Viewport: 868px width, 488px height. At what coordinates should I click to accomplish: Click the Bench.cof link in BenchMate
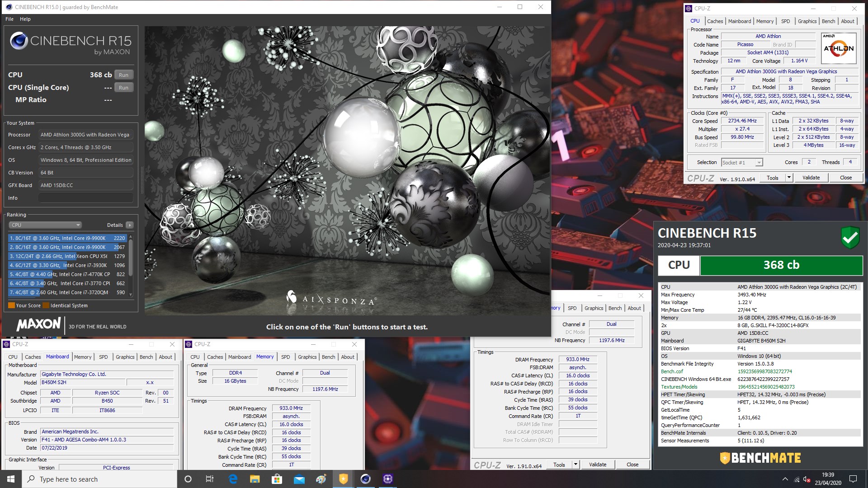(672, 371)
